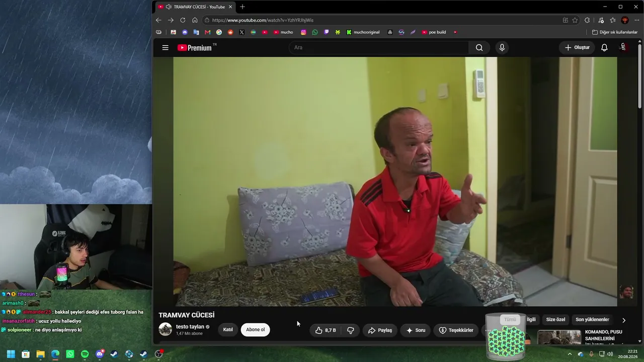Viewport: 644px width, 362px height.
Task: Open the Instagram bookmark
Action: coord(303,32)
